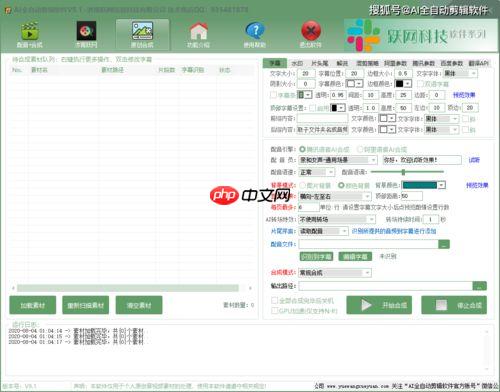The height and width of the screenshot is (392, 500).
Task: Browse for dubbing file with green button
Action: tap(444, 244)
